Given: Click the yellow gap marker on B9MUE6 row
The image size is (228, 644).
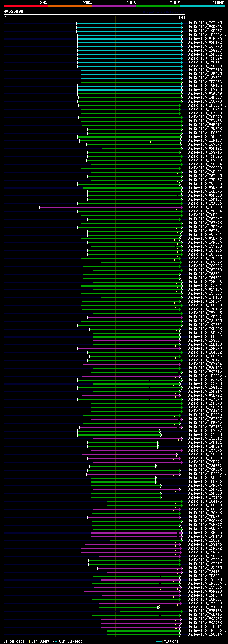Looking at the screenshot, I should (x=160, y=558).
